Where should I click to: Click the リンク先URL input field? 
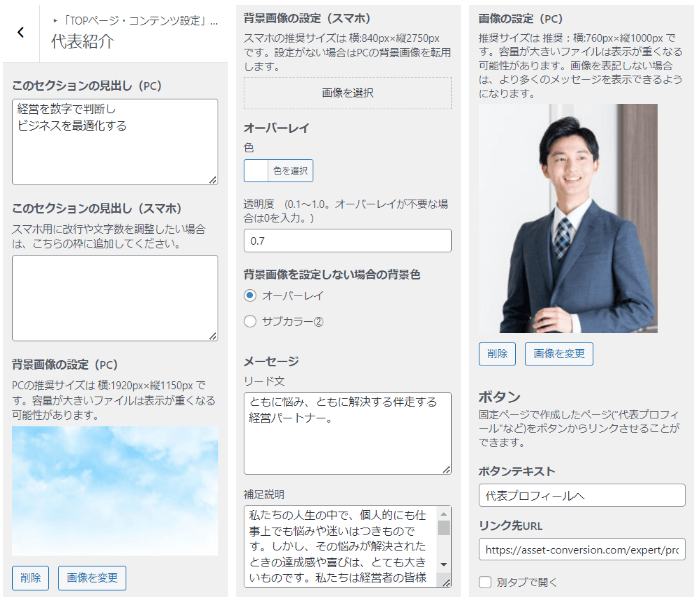click(x=582, y=549)
